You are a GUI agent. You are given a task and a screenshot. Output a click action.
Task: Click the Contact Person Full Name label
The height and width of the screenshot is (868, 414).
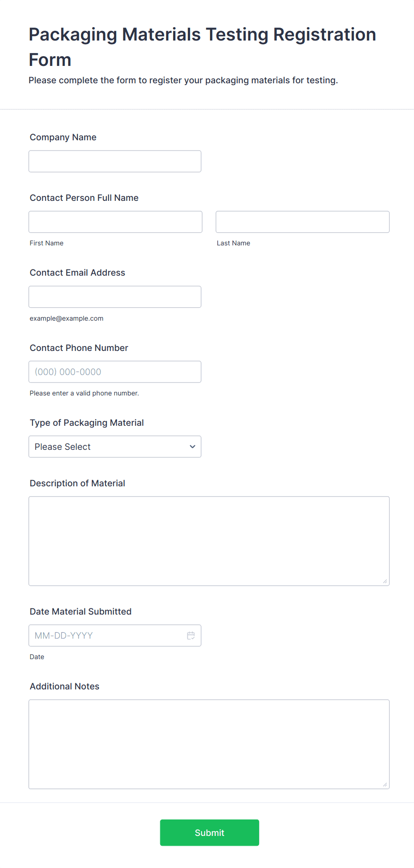tap(84, 198)
